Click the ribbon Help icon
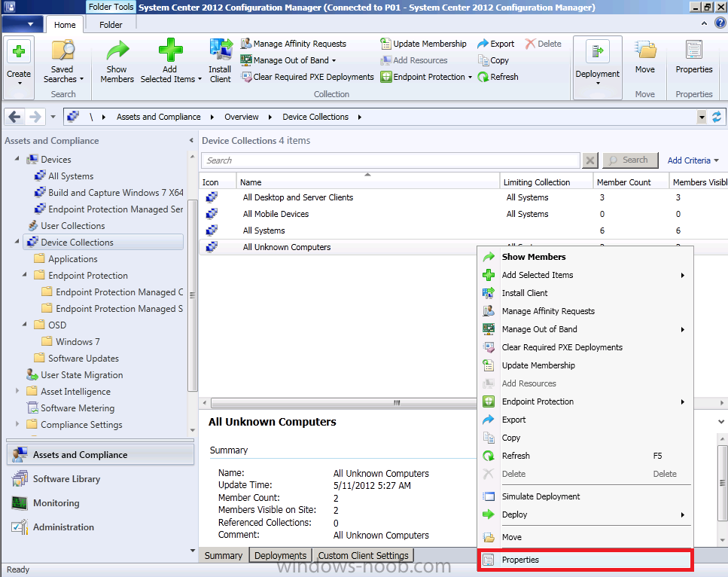 click(720, 23)
